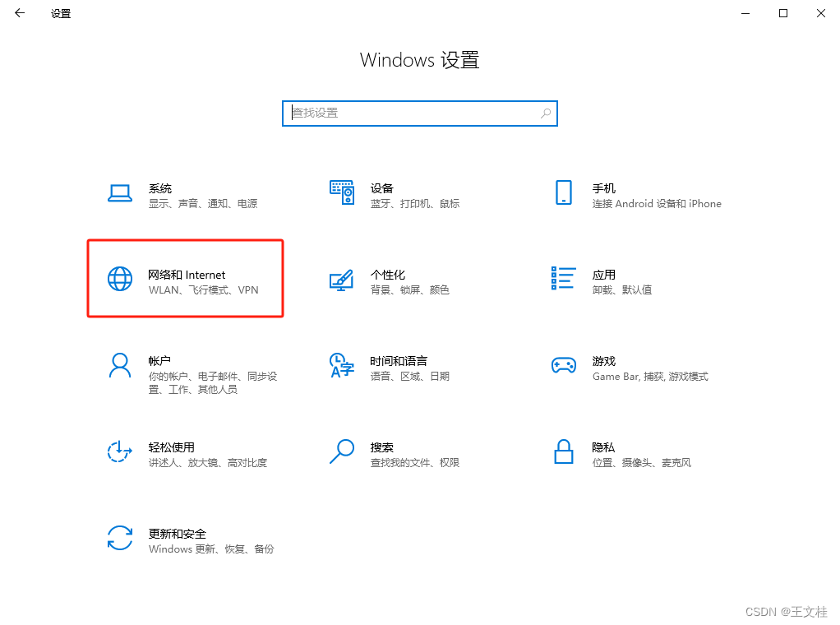The width and height of the screenshot is (840, 625).
Task: Open the 手机 settings heading
Action: [x=604, y=188]
